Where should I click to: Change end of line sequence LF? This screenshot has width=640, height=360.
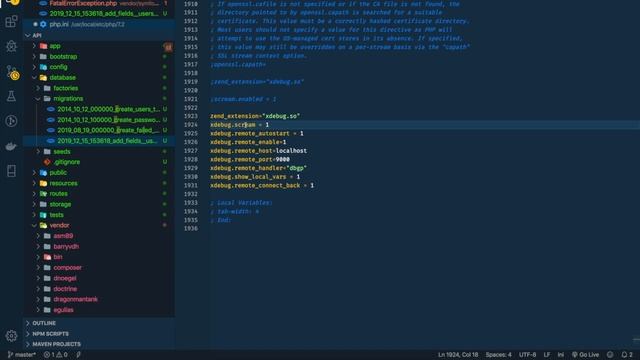(547, 355)
